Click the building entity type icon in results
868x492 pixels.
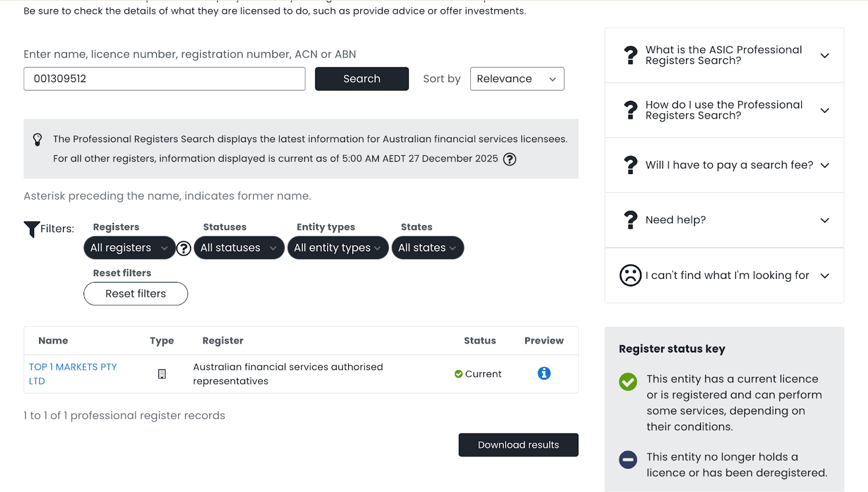pyautogui.click(x=162, y=374)
